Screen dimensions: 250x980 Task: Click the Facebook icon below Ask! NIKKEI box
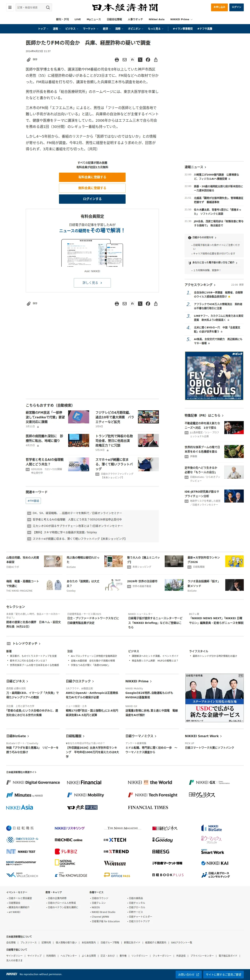[148, 304]
